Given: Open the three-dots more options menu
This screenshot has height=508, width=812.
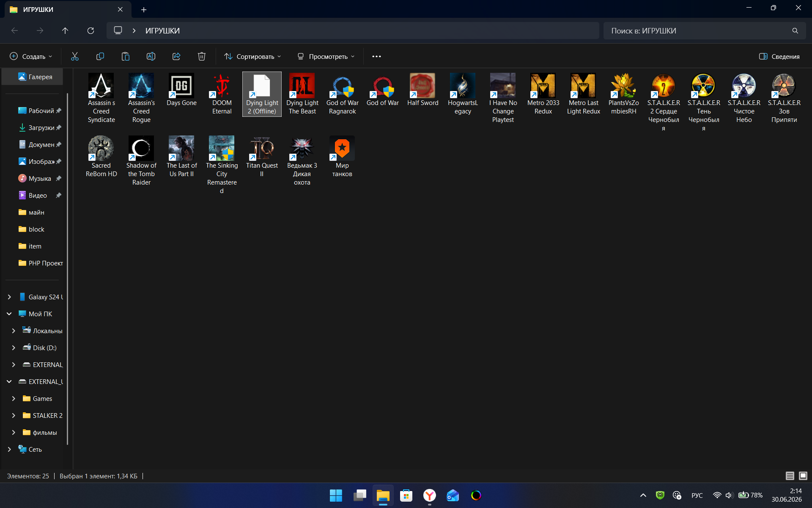Looking at the screenshot, I should [376, 56].
